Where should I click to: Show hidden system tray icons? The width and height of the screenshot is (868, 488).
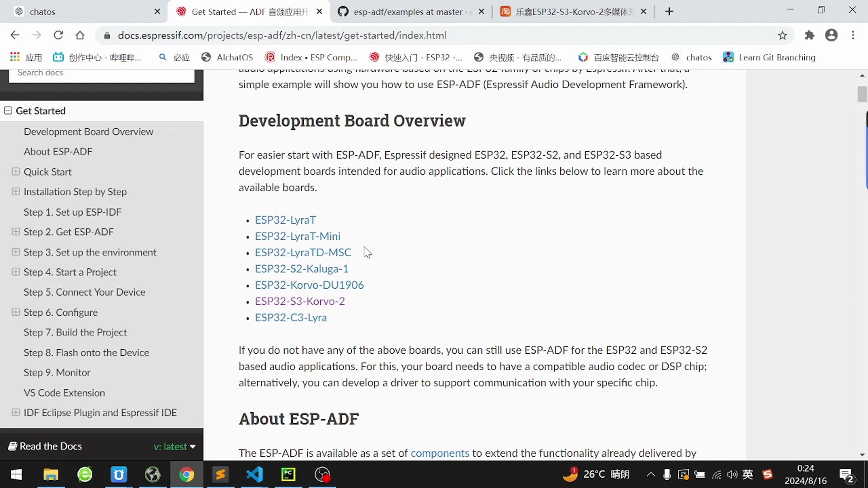pyautogui.click(x=651, y=474)
